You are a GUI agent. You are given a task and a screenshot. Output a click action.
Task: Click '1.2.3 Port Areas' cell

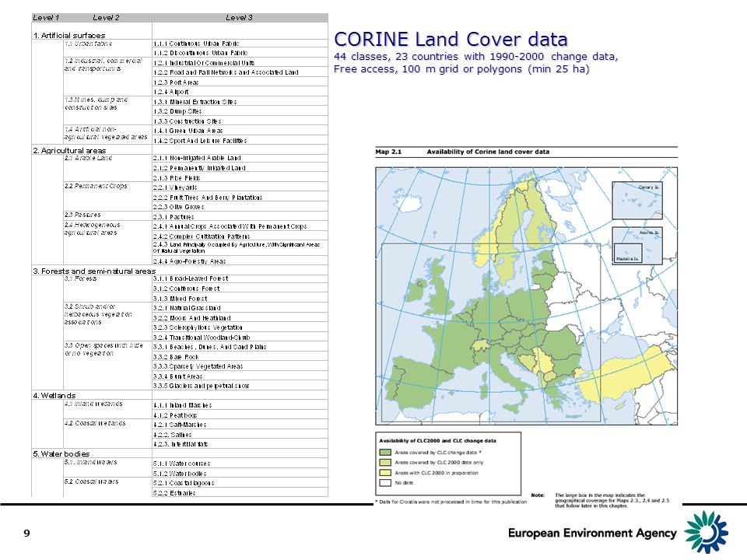tap(240, 82)
